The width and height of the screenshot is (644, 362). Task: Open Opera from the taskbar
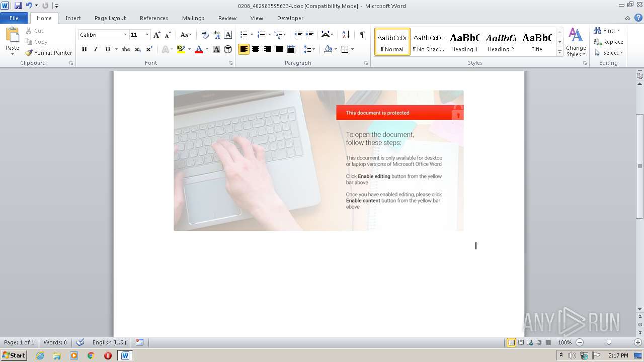[108, 355]
